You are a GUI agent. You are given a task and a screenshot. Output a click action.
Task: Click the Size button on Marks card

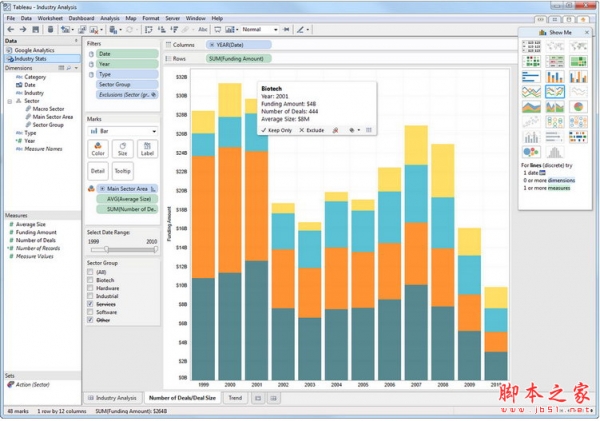[122, 149]
